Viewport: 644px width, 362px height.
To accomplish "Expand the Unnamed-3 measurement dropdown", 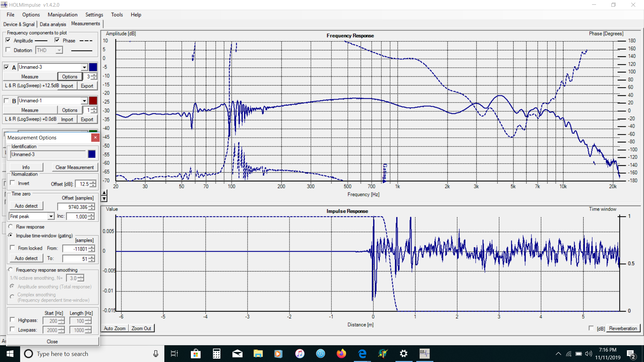I will coord(84,67).
